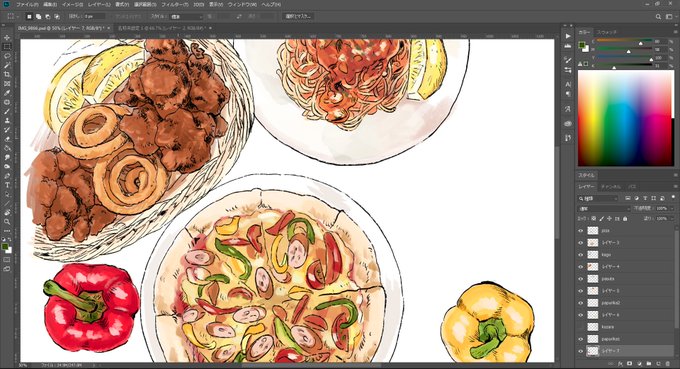The image size is (680, 369).
Task: Open the ファイル menu
Action: point(27,4)
